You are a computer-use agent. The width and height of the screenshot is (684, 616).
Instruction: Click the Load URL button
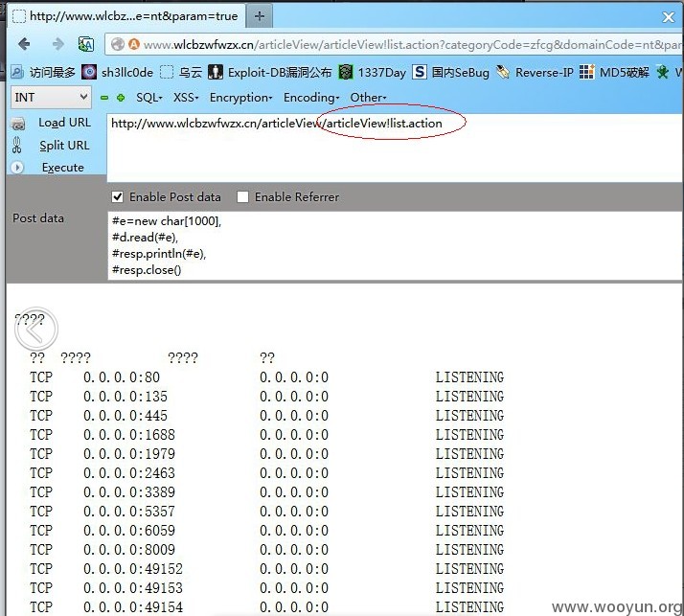(64, 123)
